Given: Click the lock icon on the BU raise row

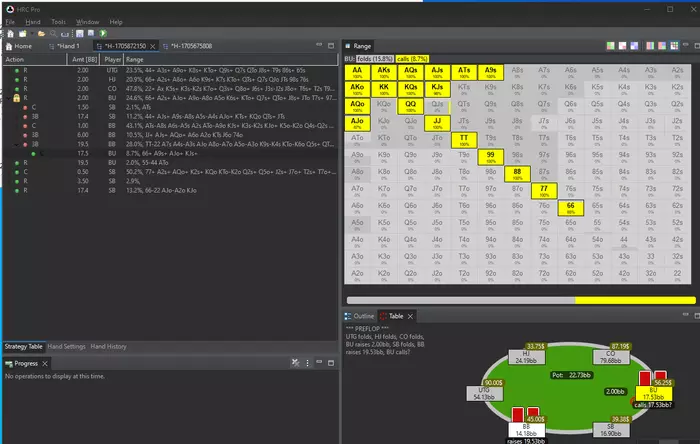Looking at the screenshot, I should [x=17, y=98].
